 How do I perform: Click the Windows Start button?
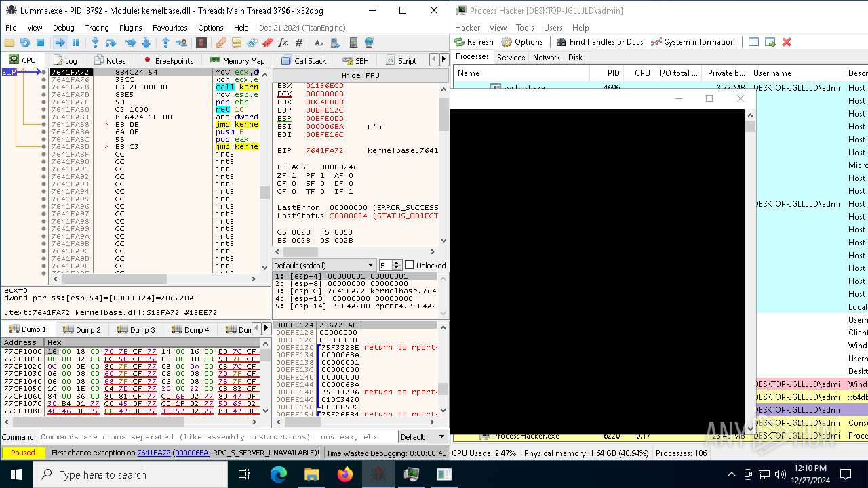click(x=16, y=474)
